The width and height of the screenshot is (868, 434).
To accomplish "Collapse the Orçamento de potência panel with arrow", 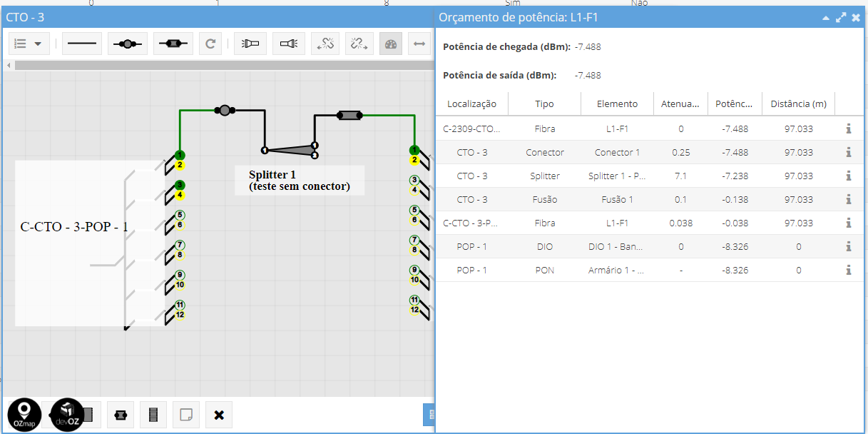I will click(x=826, y=17).
